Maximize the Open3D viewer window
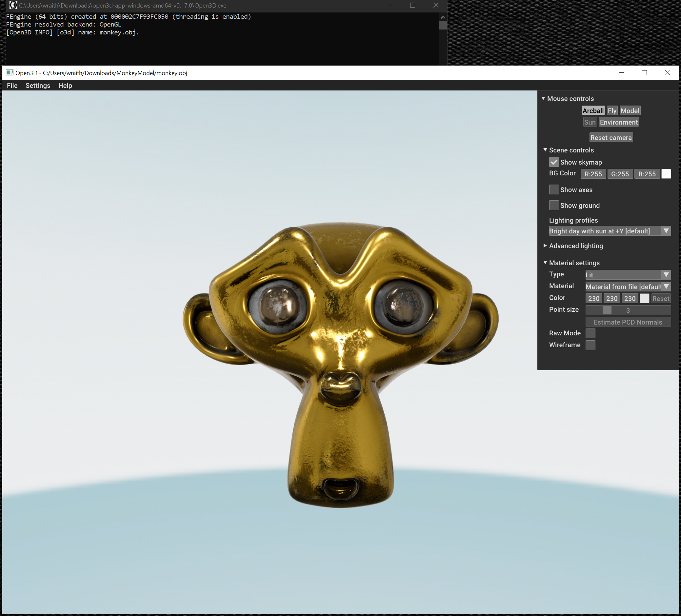The width and height of the screenshot is (681, 616). (644, 72)
